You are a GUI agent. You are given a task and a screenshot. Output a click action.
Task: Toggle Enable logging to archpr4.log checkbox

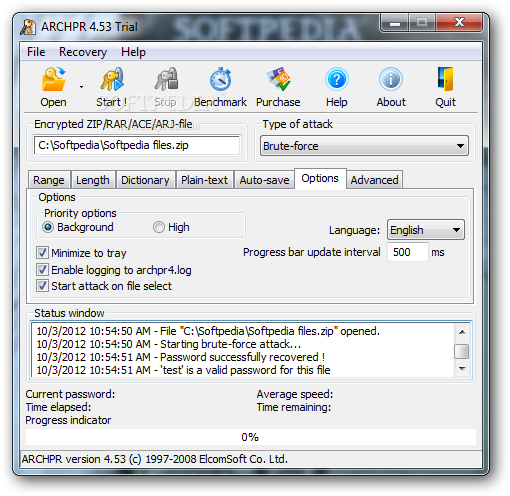coord(42,269)
